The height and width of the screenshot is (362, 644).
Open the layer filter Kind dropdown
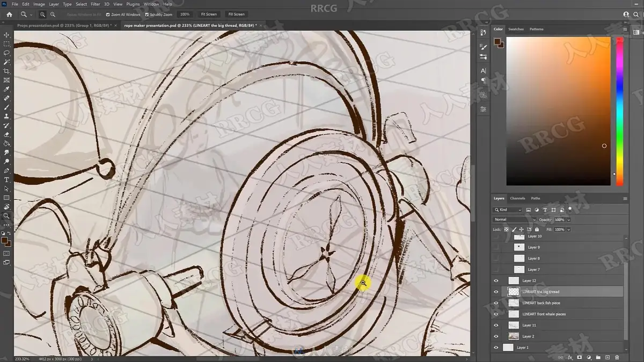coord(508,210)
